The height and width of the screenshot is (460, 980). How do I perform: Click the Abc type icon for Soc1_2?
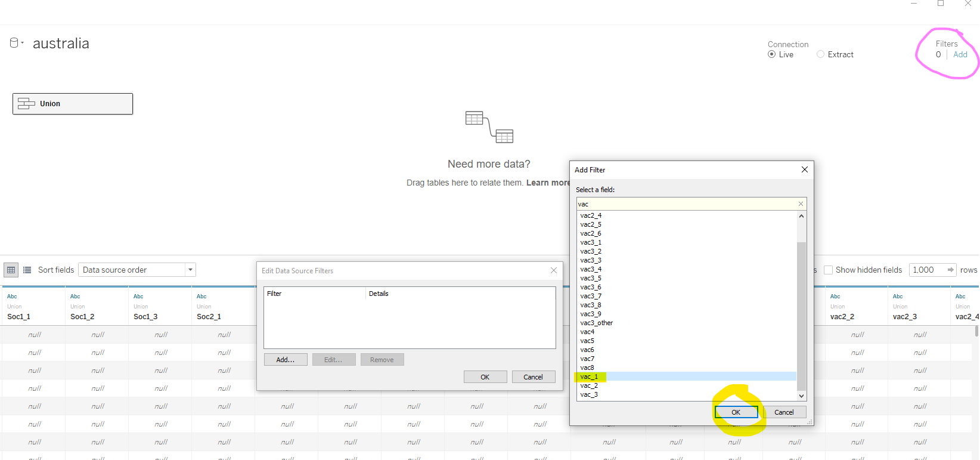[x=75, y=297]
